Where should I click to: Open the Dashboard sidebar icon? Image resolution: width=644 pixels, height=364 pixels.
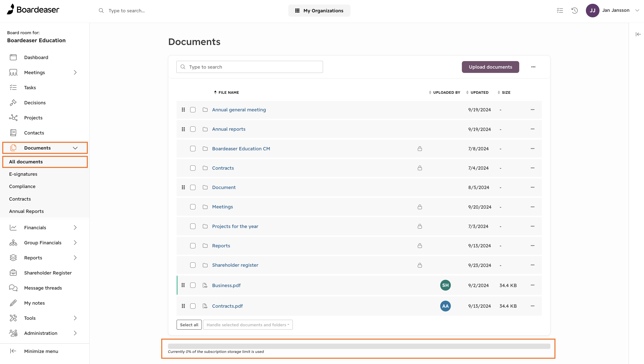[x=13, y=57]
